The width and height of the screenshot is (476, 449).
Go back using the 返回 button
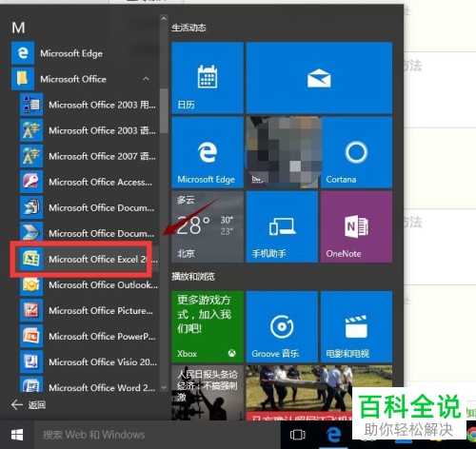(x=29, y=405)
